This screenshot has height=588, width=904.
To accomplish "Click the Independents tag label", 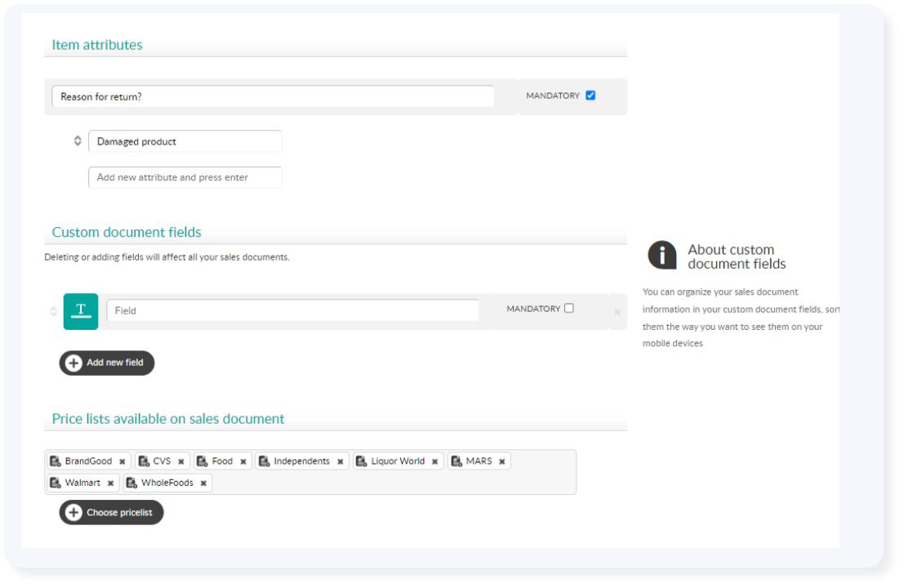I will (301, 461).
